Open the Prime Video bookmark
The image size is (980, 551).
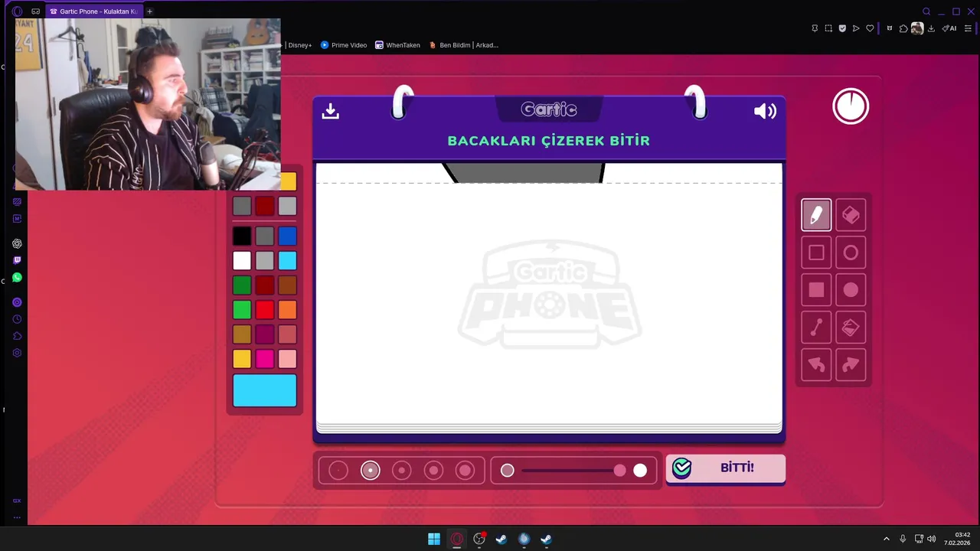click(344, 45)
